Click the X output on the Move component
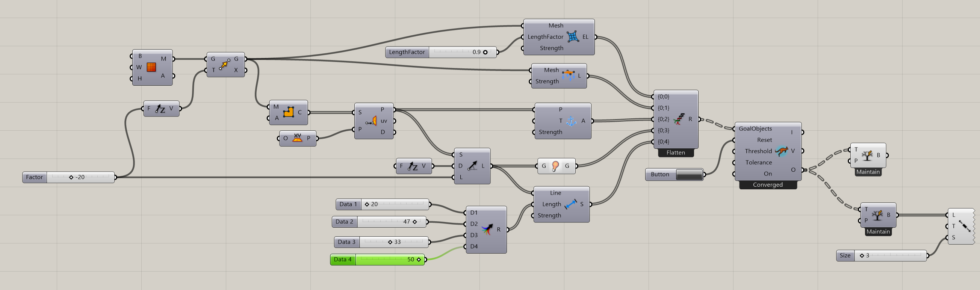This screenshot has width=980, height=290. [236, 70]
